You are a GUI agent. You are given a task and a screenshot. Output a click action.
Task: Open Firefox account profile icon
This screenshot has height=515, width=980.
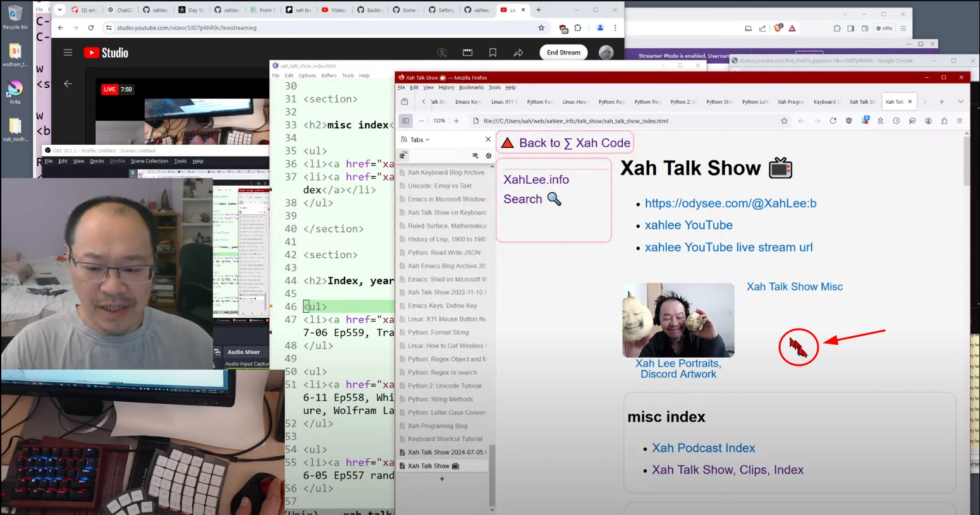pos(928,121)
